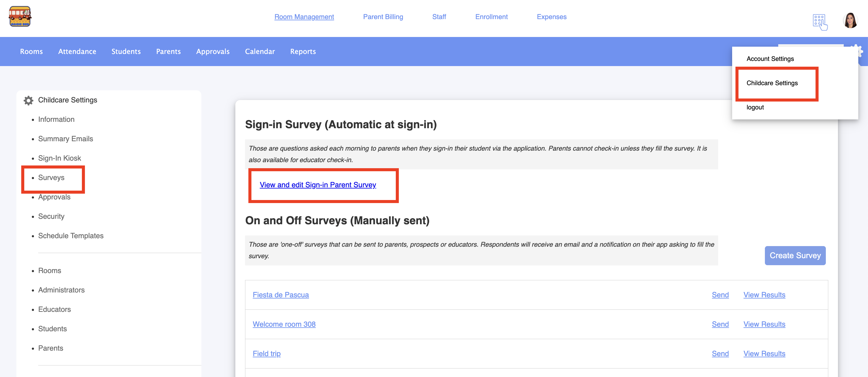Open the kiosk keypad icon
This screenshot has width=868, height=377.
[x=819, y=22]
